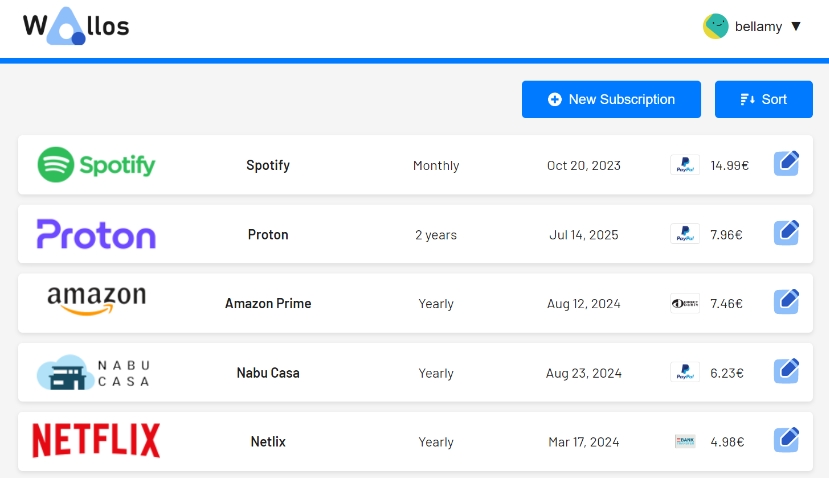Click the Nabu Casa logo

click(x=93, y=372)
